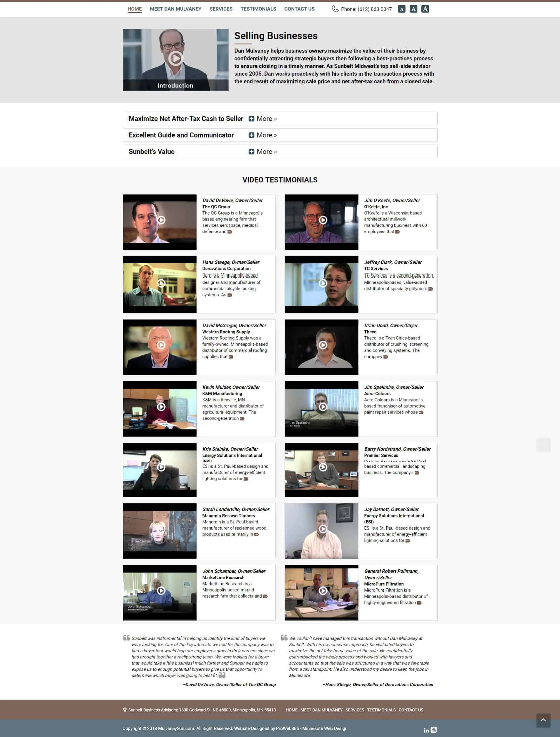
Task: Expand the Excellent Guide and Communicator section
Action: point(263,135)
